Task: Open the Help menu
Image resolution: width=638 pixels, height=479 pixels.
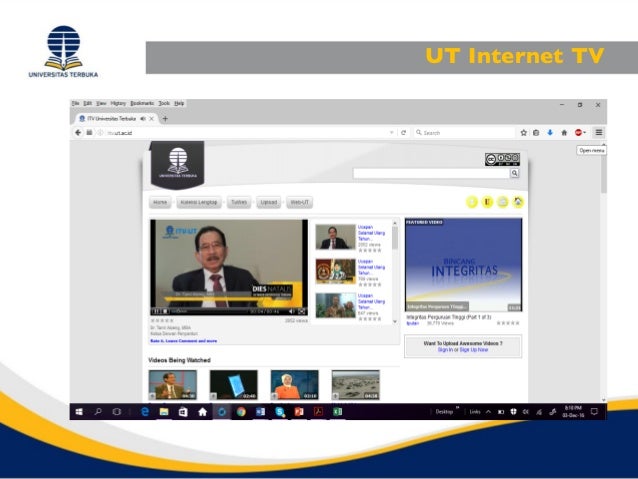Action: (179, 103)
